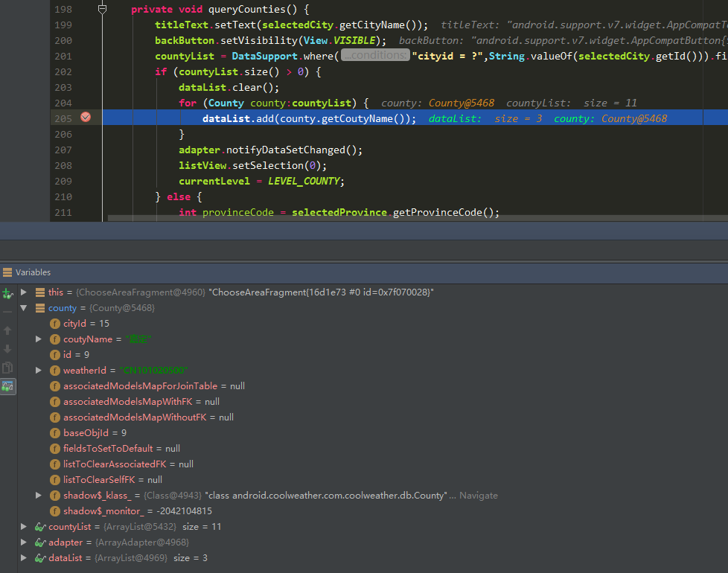Click the glasses watch icon for adapter

click(x=40, y=542)
